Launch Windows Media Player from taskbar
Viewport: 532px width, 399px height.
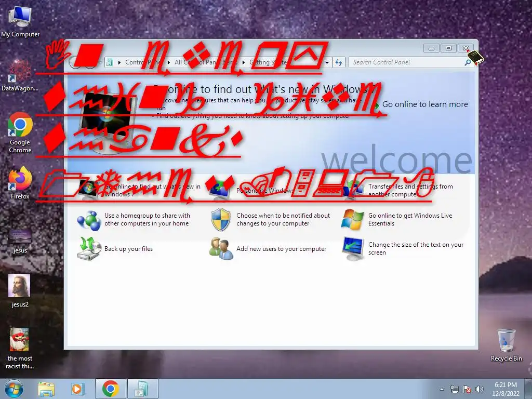click(77, 389)
